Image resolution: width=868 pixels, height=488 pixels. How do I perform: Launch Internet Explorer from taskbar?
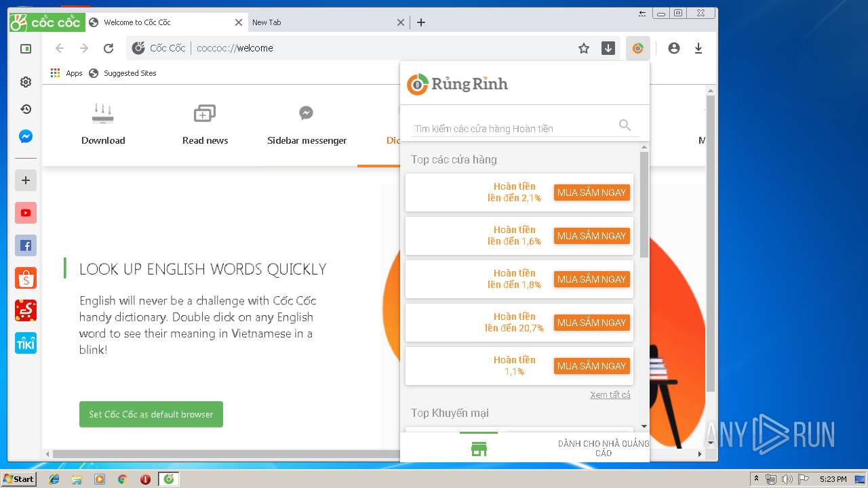tap(54, 479)
